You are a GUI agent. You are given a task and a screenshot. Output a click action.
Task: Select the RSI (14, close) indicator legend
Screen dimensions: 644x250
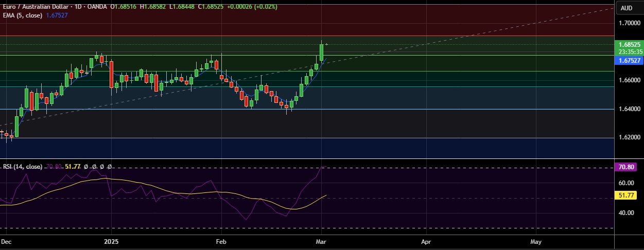pos(23,167)
